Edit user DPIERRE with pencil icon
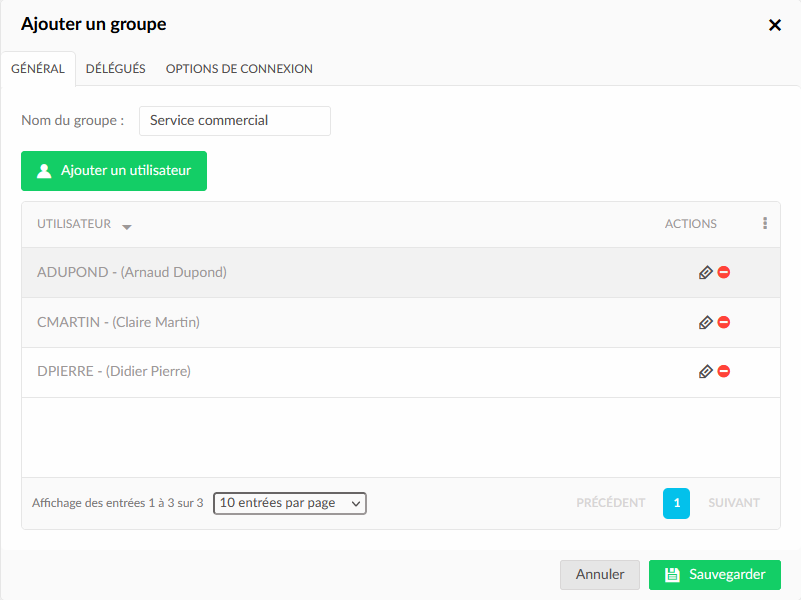801x600 pixels. pos(705,372)
